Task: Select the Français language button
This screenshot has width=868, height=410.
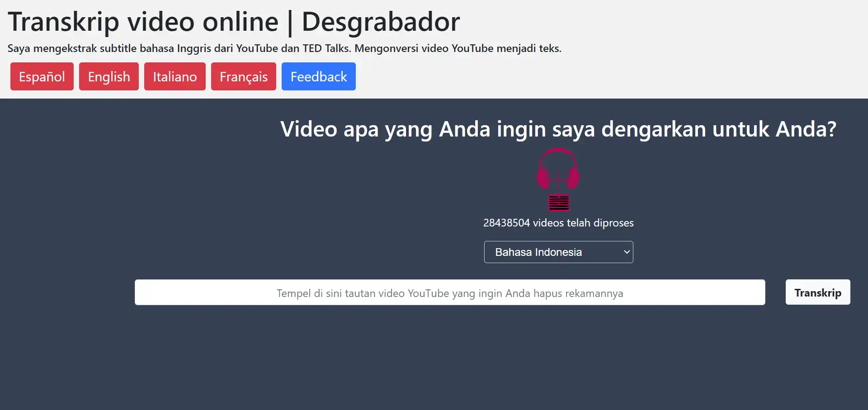Action: click(x=244, y=77)
